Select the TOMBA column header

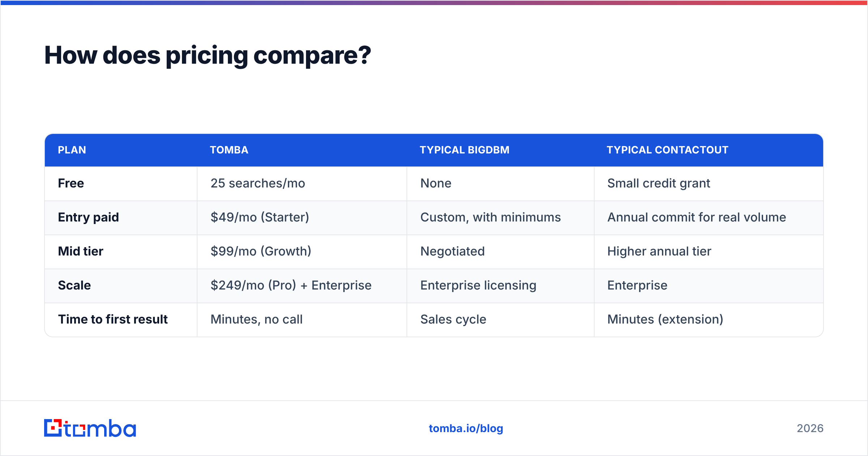(229, 150)
